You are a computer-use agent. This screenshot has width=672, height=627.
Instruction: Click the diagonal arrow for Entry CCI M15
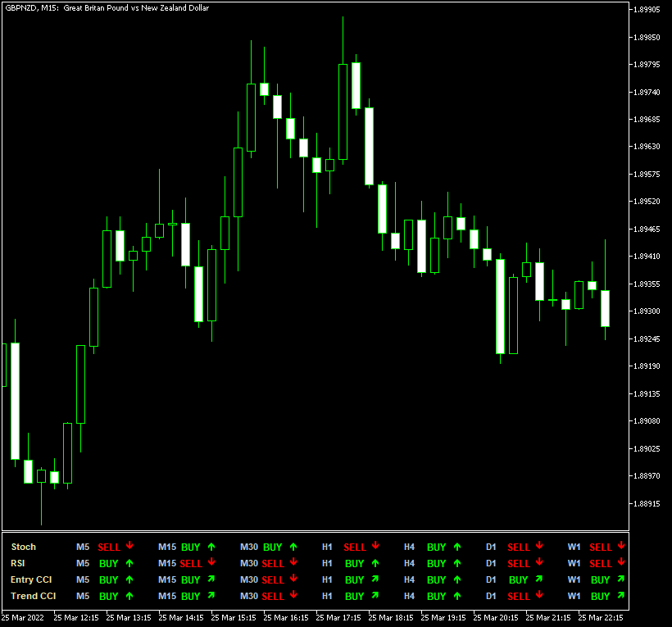click(211, 579)
